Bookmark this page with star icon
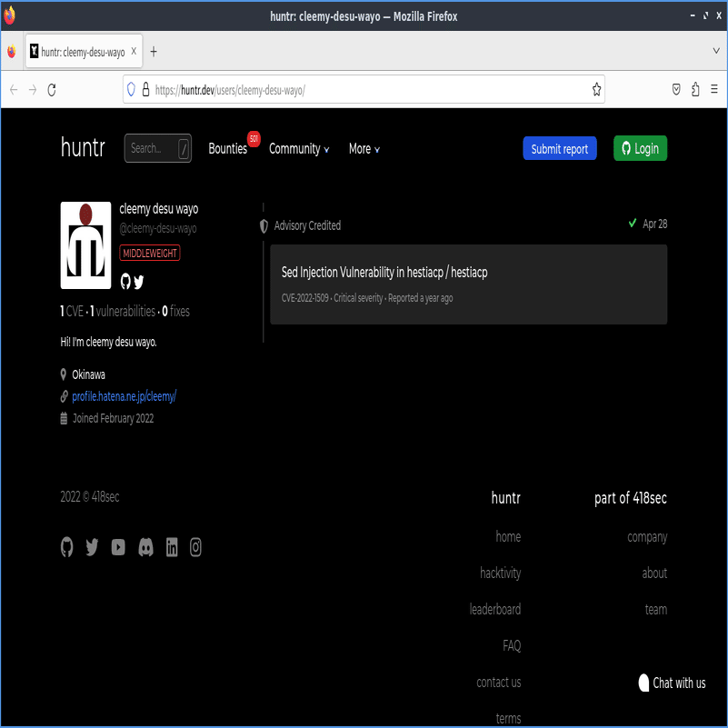The width and height of the screenshot is (728, 728). 596,89
